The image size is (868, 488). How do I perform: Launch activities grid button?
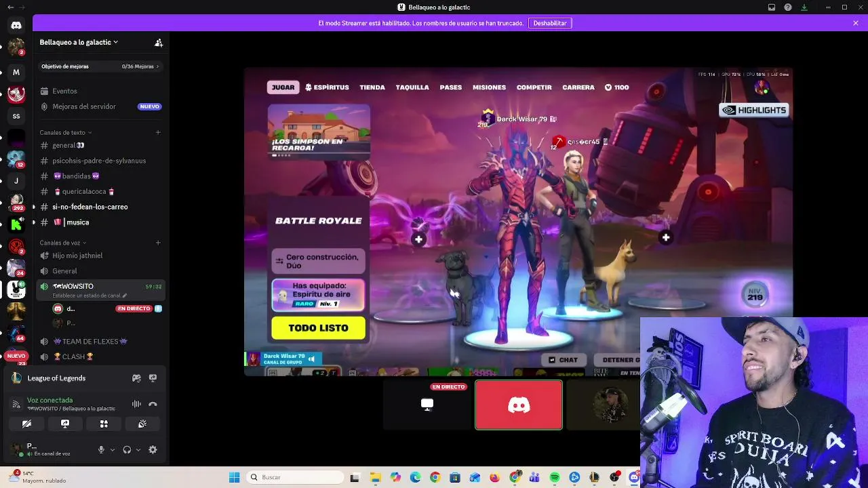pyautogui.click(x=104, y=424)
